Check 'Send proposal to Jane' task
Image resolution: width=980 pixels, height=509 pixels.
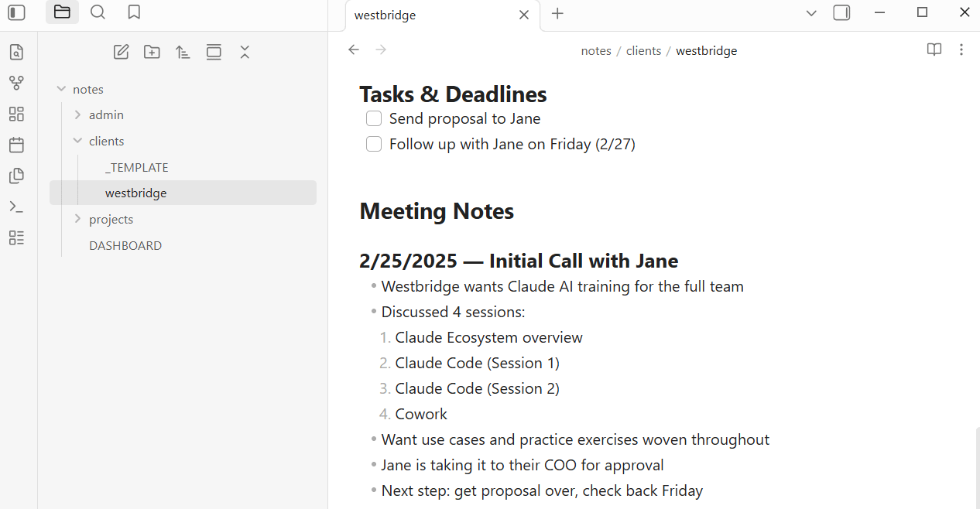tap(374, 118)
